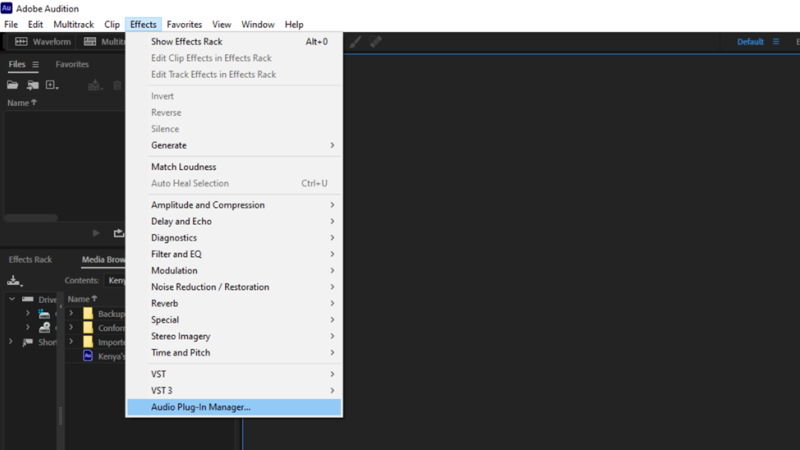Click Files panel horizontal scrollbar
The width and height of the screenshot is (800, 450).
31,218
